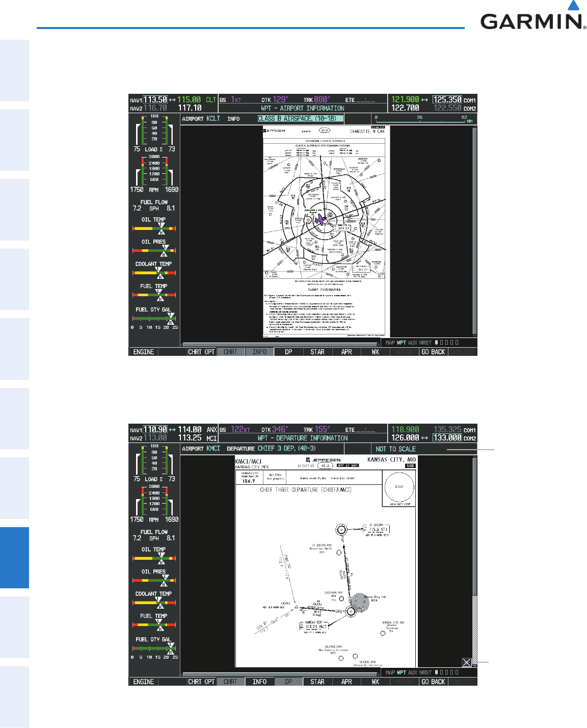This screenshot has width=587, height=728.
Task: Click COM frequency transfer arrow beside 126.000
Action: coord(425,438)
